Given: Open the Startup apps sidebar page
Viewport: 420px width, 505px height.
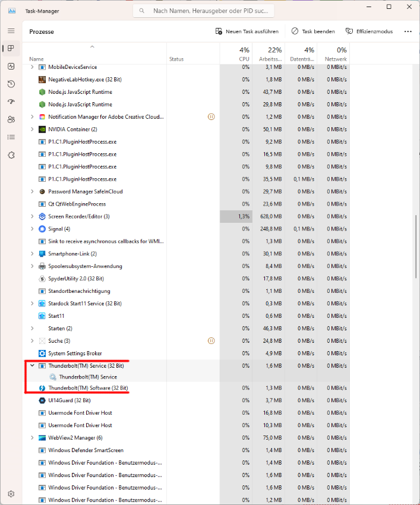Looking at the screenshot, I should (x=11, y=102).
